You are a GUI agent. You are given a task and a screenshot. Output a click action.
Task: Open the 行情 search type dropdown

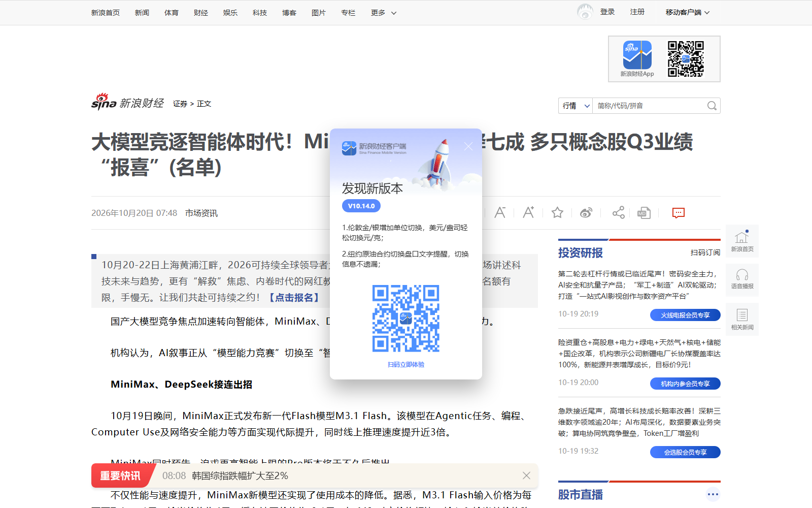tap(576, 106)
